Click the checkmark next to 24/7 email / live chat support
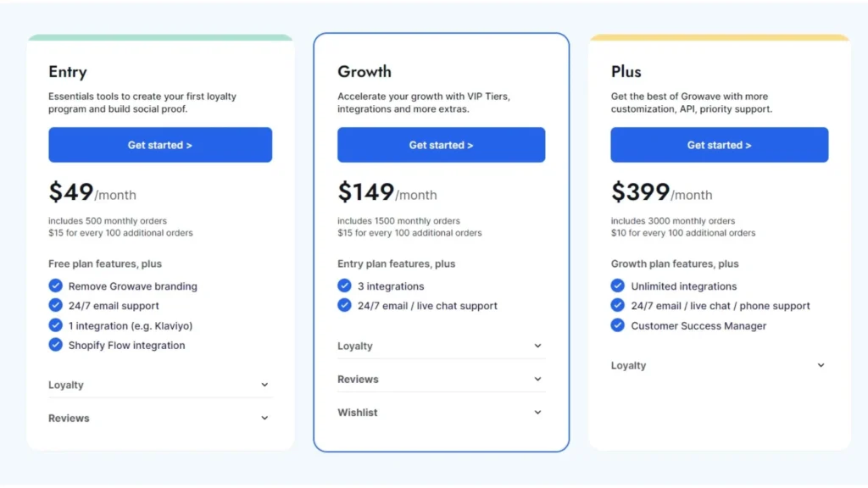Screen dimensions: 868x488 [344, 306]
